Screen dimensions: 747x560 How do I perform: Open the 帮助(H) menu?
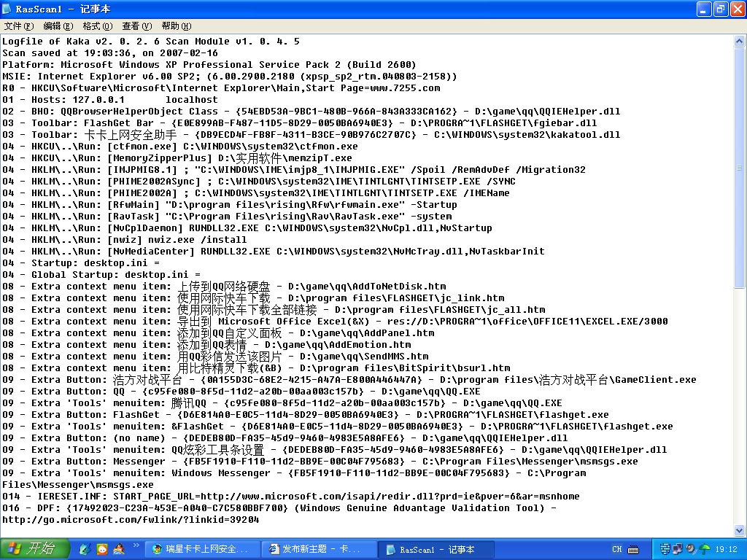point(177,26)
